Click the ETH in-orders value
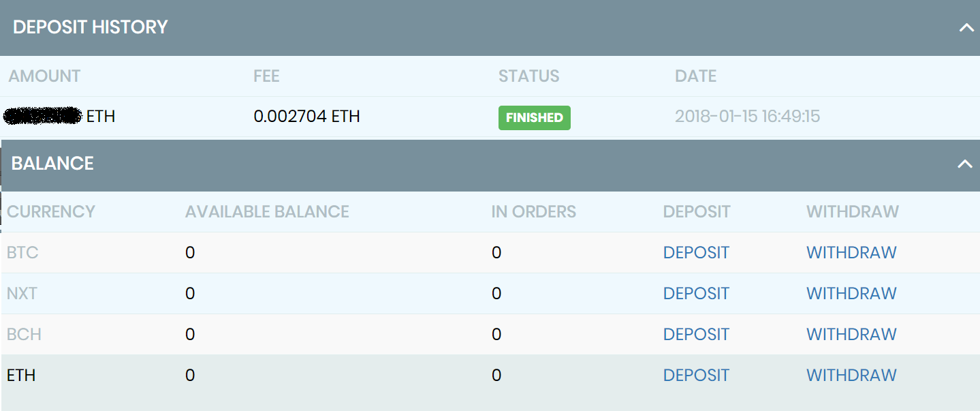The height and width of the screenshot is (411, 980). 496,376
